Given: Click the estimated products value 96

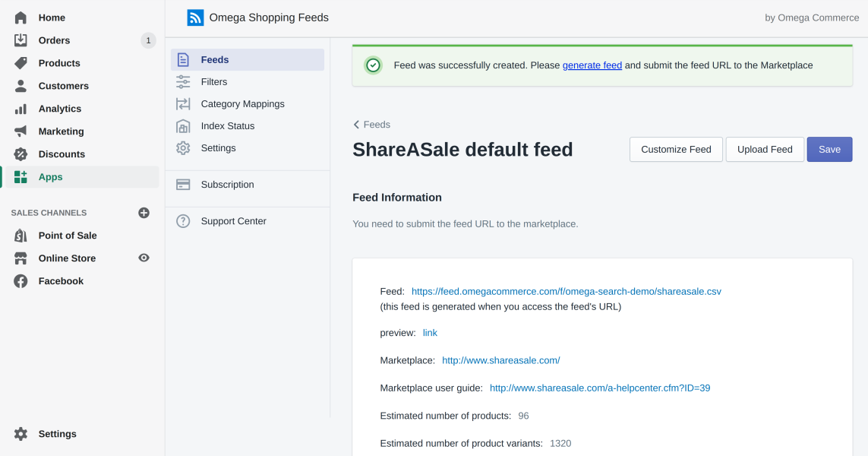Looking at the screenshot, I should (523, 416).
